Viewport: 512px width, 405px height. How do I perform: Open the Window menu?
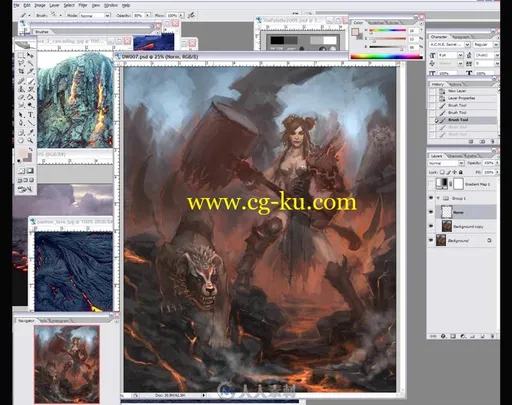[x=111, y=5]
